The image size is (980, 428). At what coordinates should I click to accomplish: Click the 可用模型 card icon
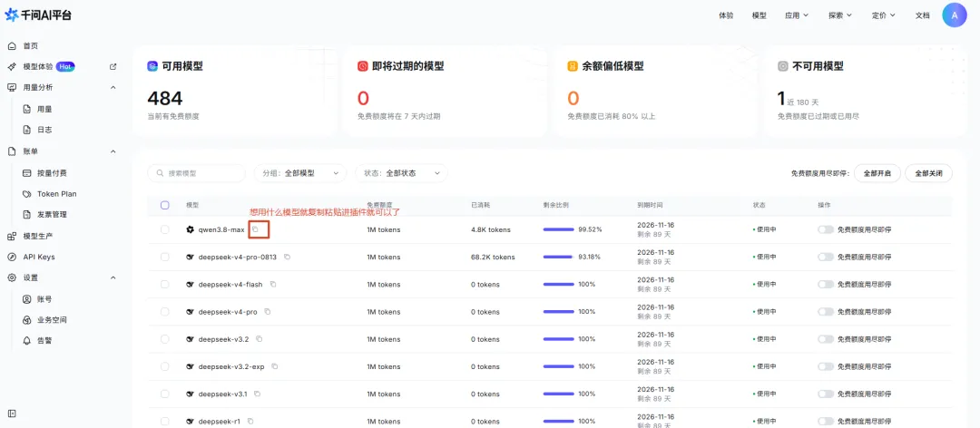(152, 65)
